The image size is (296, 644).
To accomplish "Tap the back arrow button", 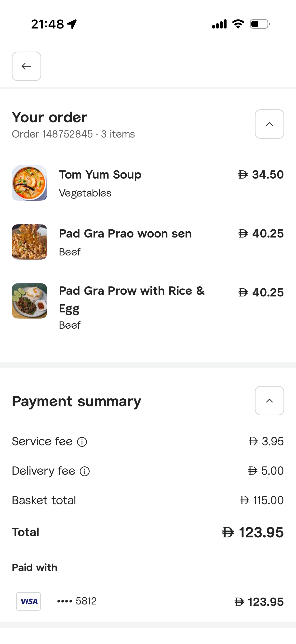I will (x=27, y=66).
